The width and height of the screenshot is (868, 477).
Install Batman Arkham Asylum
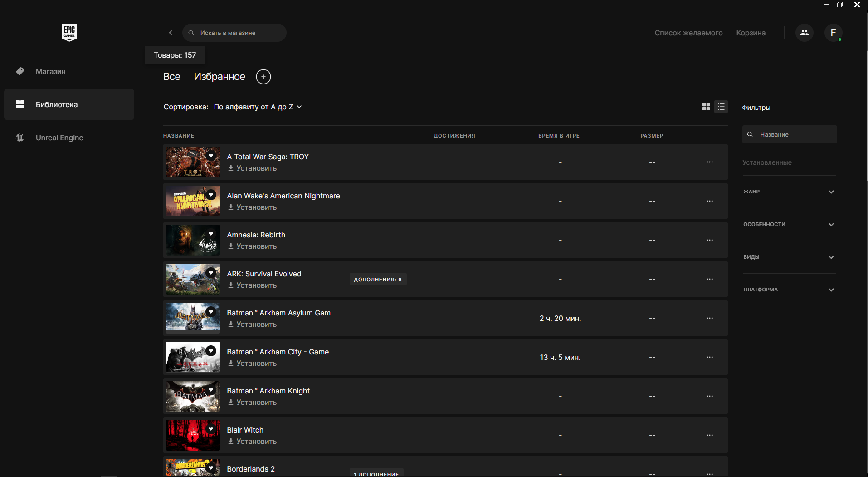pos(252,325)
